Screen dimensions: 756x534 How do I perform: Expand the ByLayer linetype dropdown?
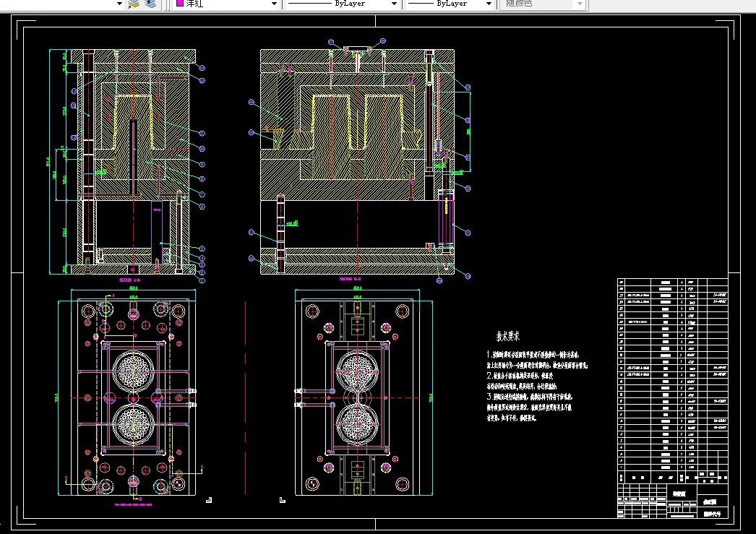(394, 4)
